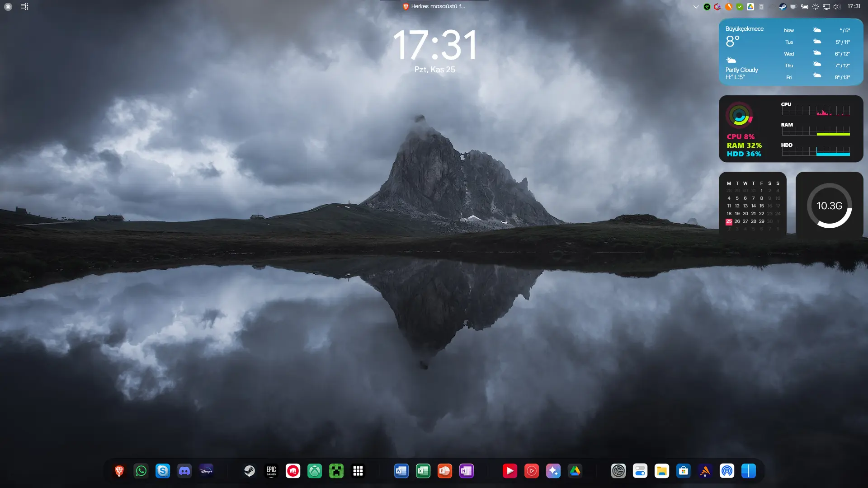Select day 25 in calendar widget
The width and height of the screenshot is (868, 488).
click(x=729, y=221)
